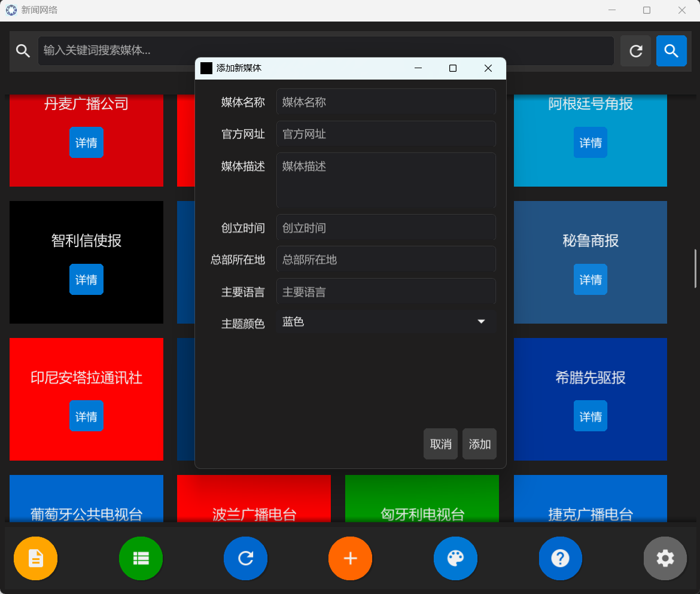This screenshot has height=594, width=700.
Task: Click the black icon in 添加新媒体 dialog title
Action: coord(206,68)
